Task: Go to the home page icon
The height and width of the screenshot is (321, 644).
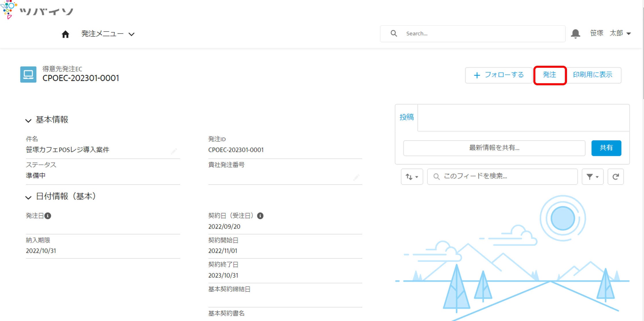Action: pyautogui.click(x=65, y=34)
